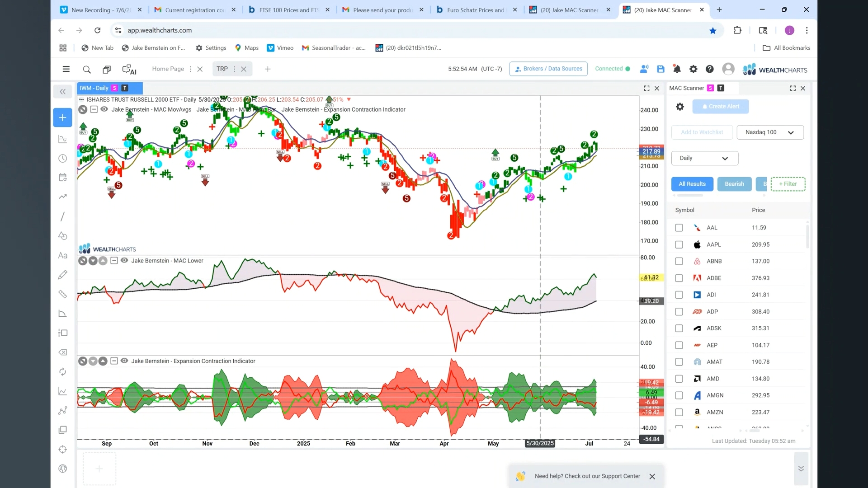Open the clock history tool in sidebar
The width and height of the screenshot is (868, 488).
pyautogui.click(x=63, y=159)
